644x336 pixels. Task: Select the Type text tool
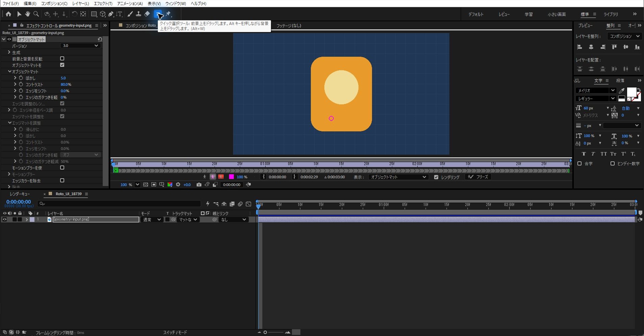pyautogui.click(x=119, y=14)
